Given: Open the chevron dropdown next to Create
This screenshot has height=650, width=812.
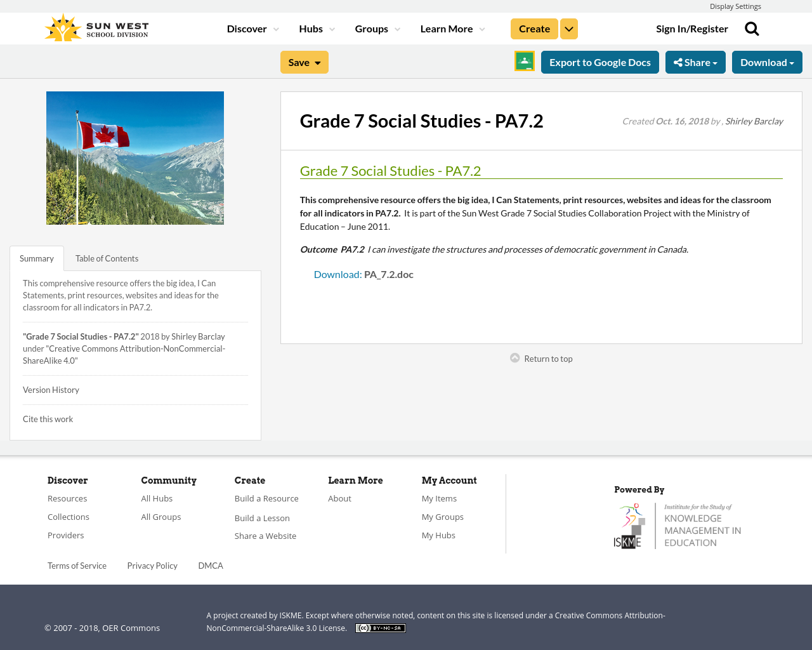Looking at the screenshot, I should [x=568, y=27].
